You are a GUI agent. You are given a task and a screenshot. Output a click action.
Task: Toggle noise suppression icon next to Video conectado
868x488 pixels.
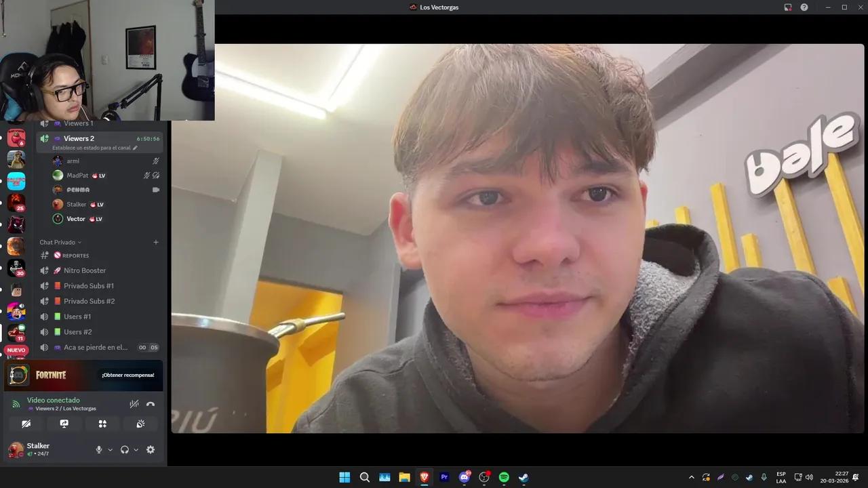point(134,404)
